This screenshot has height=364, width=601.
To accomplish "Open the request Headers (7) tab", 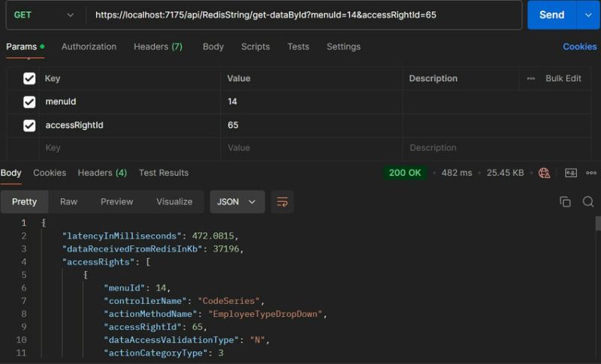I will click(158, 47).
